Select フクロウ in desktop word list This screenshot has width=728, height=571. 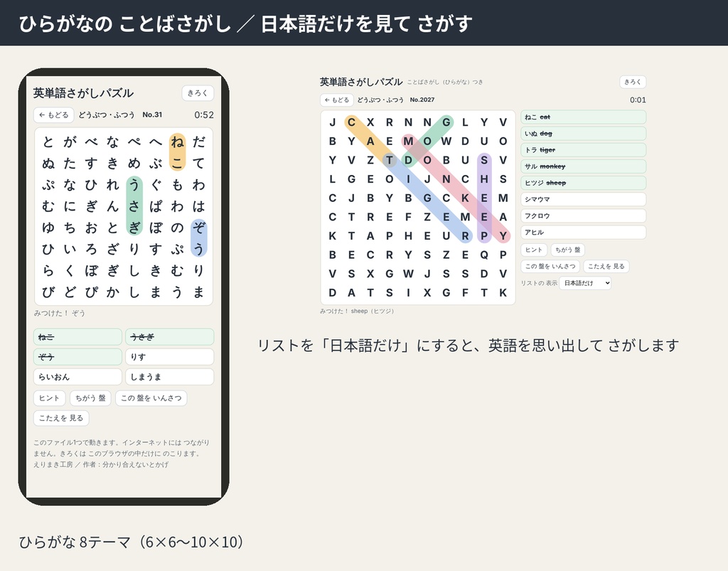(x=584, y=216)
